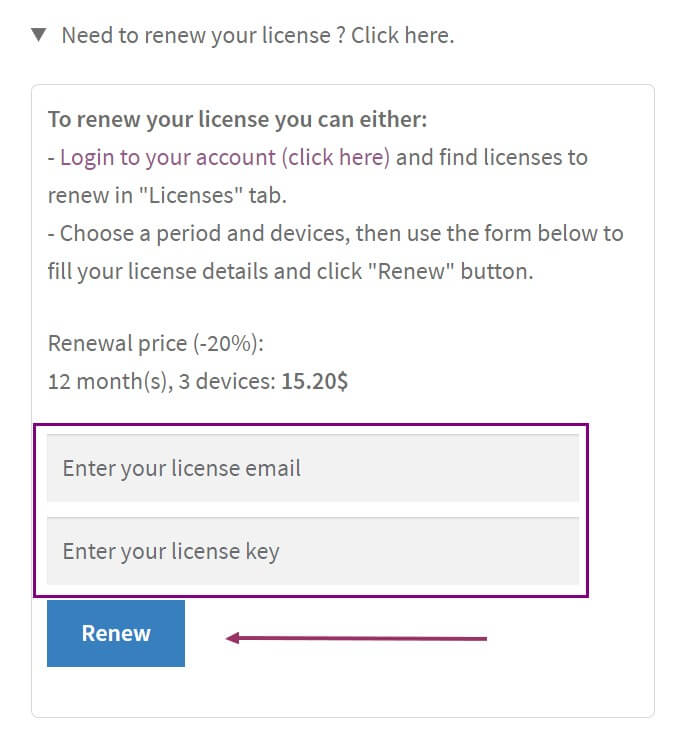This screenshot has height=732, width=690.
Task: Select the bold "To renew your license" heading
Action: [237, 120]
